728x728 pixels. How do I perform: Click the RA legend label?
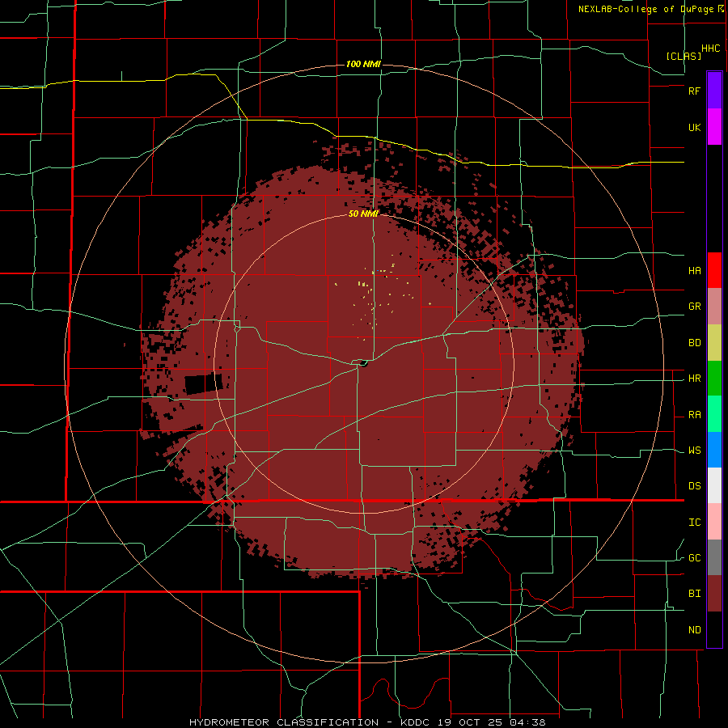694,415
